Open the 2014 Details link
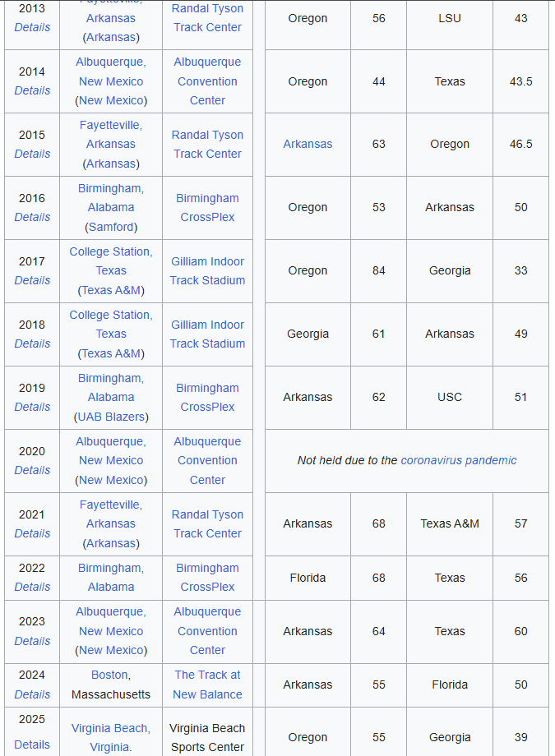This screenshot has width=555, height=756. 32,90
